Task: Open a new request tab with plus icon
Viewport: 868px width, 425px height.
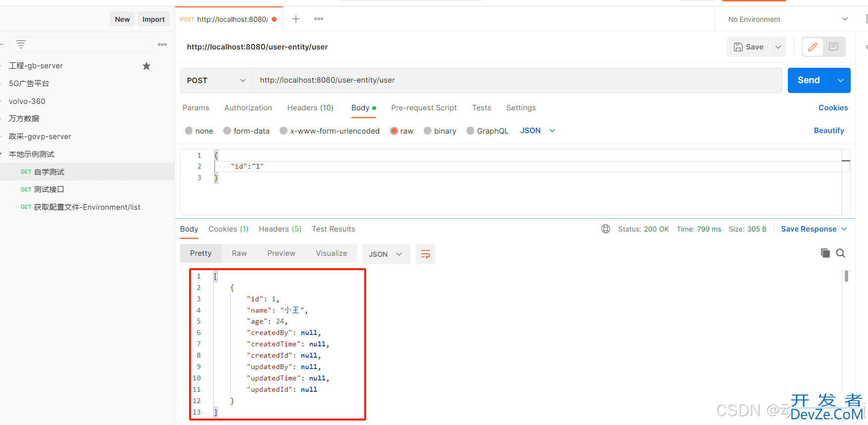Action: coord(296,19)
